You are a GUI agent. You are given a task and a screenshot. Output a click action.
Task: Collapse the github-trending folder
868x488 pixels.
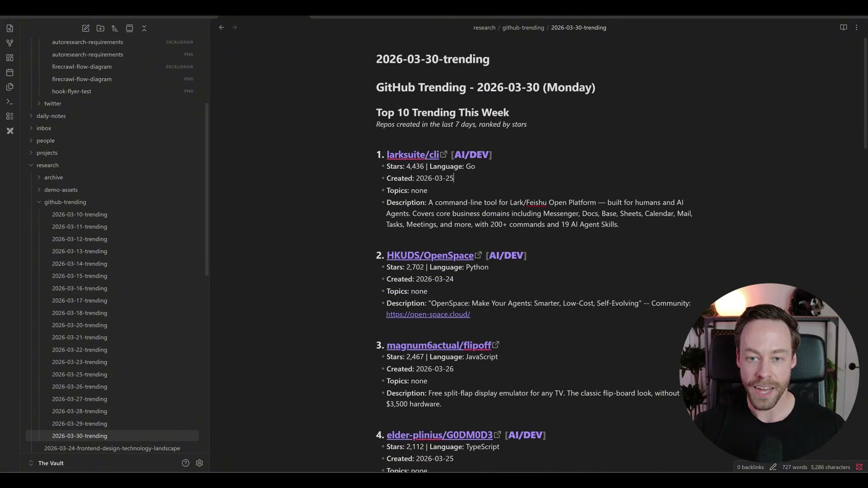[x=39, y=202]
